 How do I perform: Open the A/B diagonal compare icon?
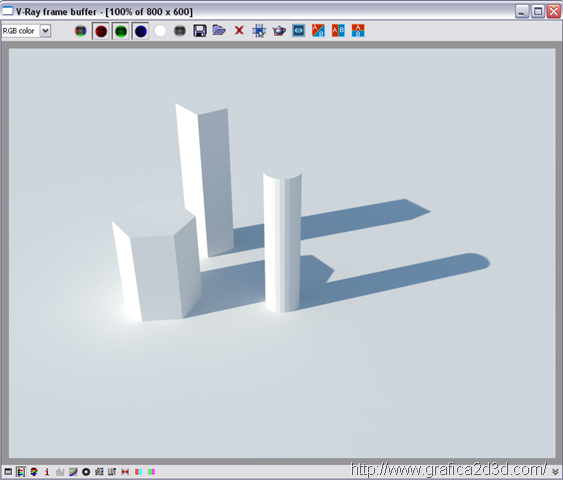click(x=318, y=31)
